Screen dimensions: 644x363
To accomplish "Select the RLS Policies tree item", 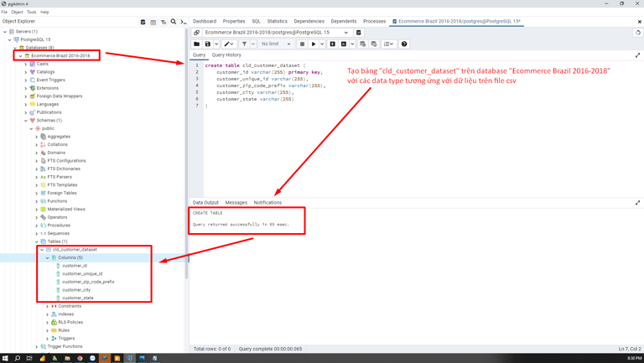I will coord(70,323).
